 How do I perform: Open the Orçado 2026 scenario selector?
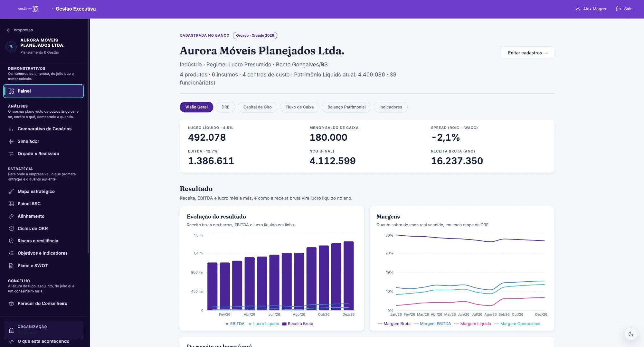[x=255, y=35]
